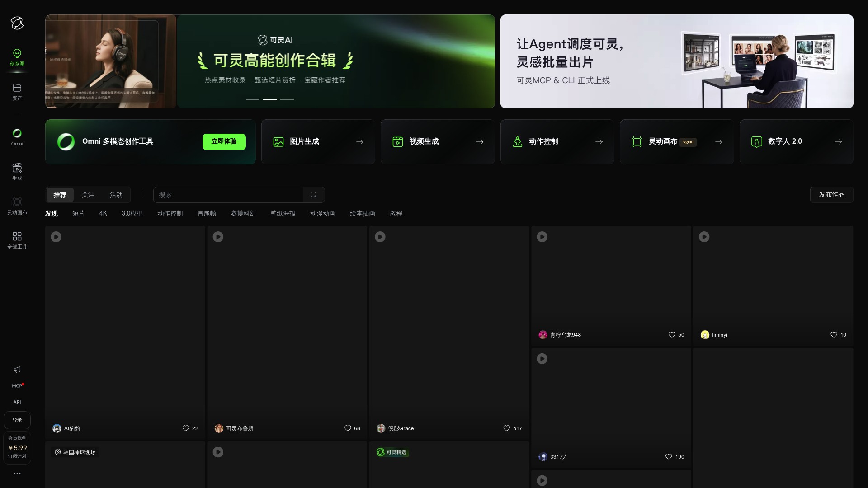
Task: Open the 数字人 2.0 card
Action: tap(797, 142)
